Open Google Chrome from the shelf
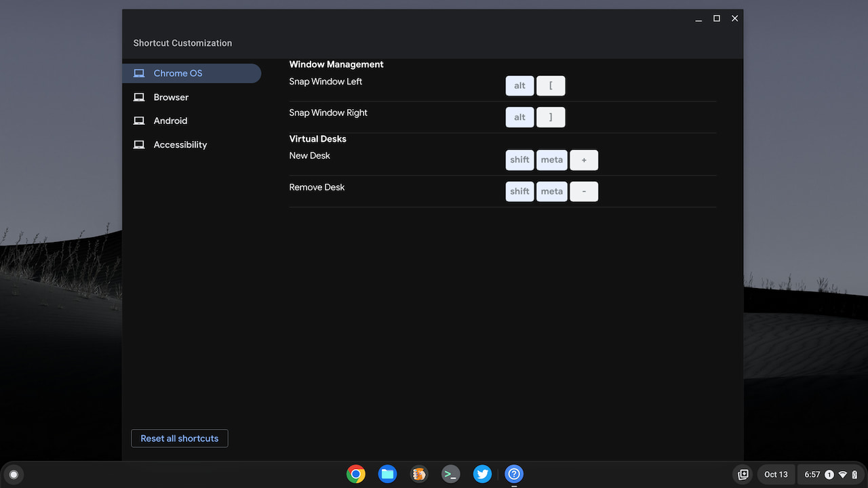 356,474
